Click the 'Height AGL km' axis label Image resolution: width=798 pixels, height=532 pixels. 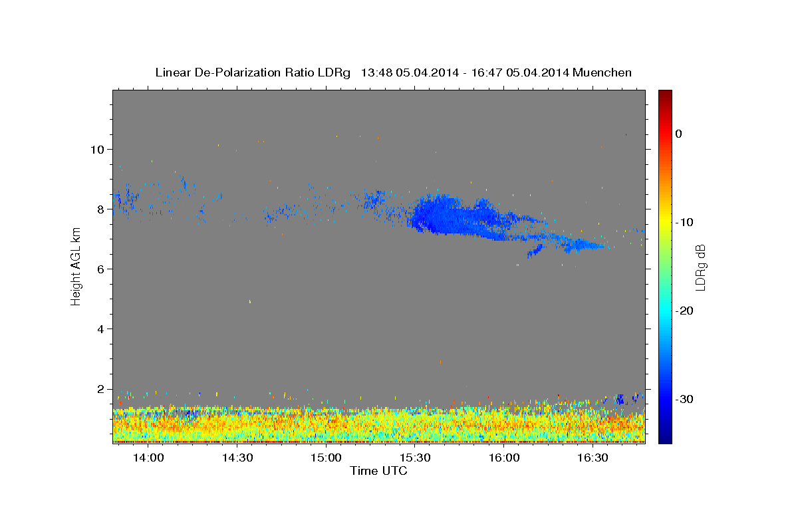coord(76,267)
